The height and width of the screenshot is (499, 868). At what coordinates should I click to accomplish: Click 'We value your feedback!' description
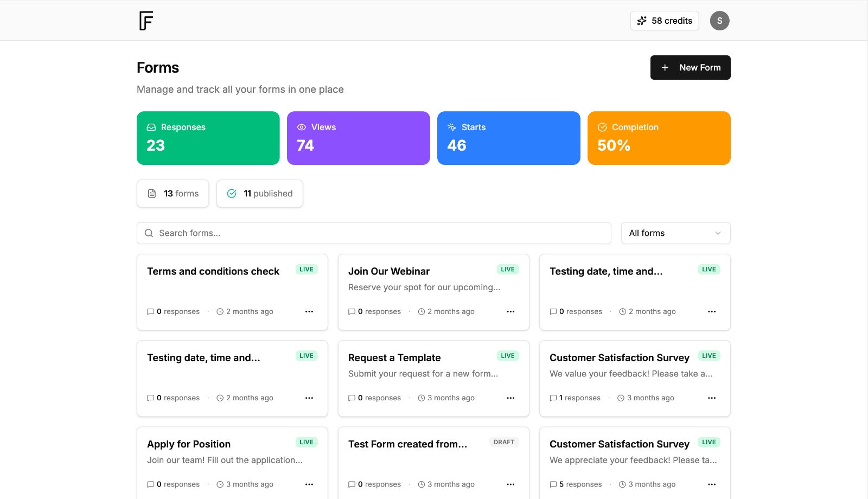pyautogui.click(x=631, y=374)
